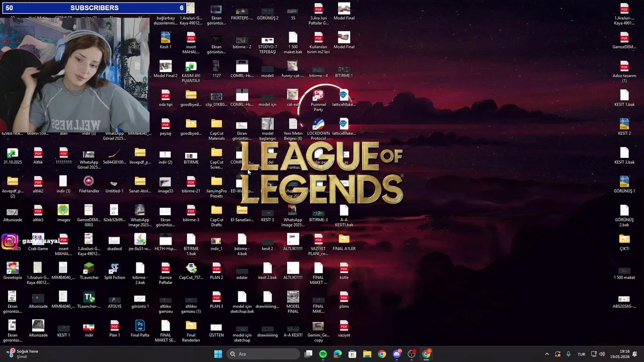This screenshot has height=362, width=644.
Task: Select the 31.10.2025 Excel file
Action: (x=12, y=156)
